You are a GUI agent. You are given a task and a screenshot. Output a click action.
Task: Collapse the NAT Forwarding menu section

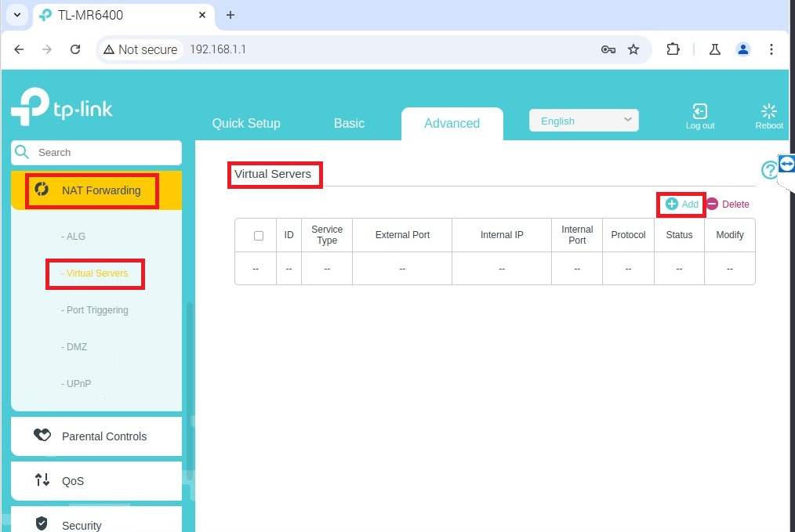click(x=96, y=190)
